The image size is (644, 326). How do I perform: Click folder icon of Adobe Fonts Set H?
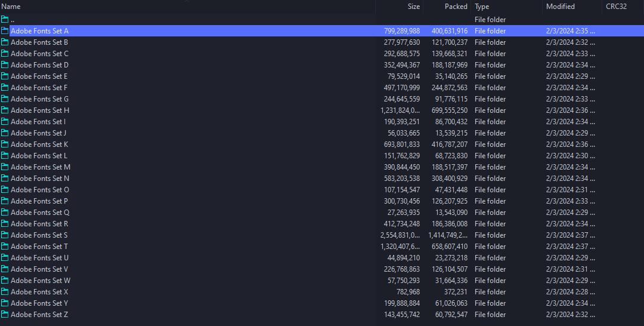(x=5, y=110)
